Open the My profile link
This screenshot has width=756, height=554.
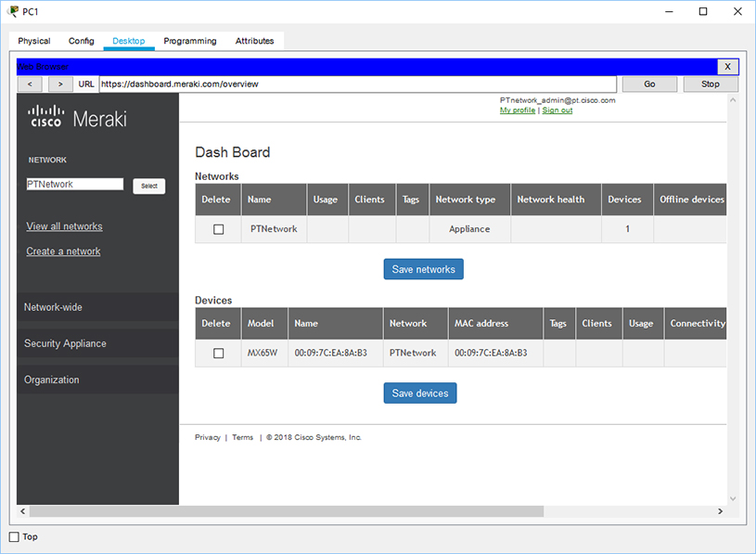(518, 110)
